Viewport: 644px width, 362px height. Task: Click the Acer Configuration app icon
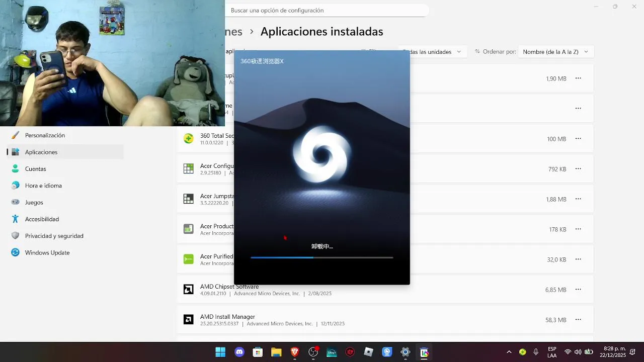(x=189, y=169)
